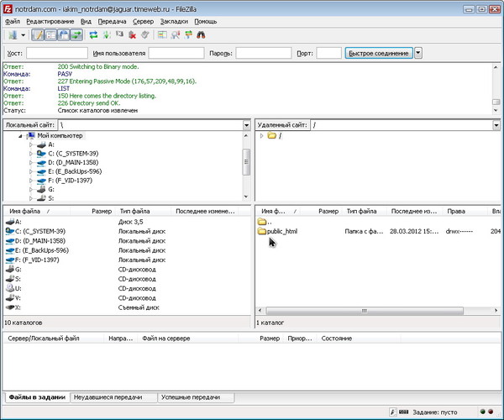Image resolution: width=504 pixels, height=420 pixels.
Task: Expand the remote root folder node
Action: pos(261,136)
